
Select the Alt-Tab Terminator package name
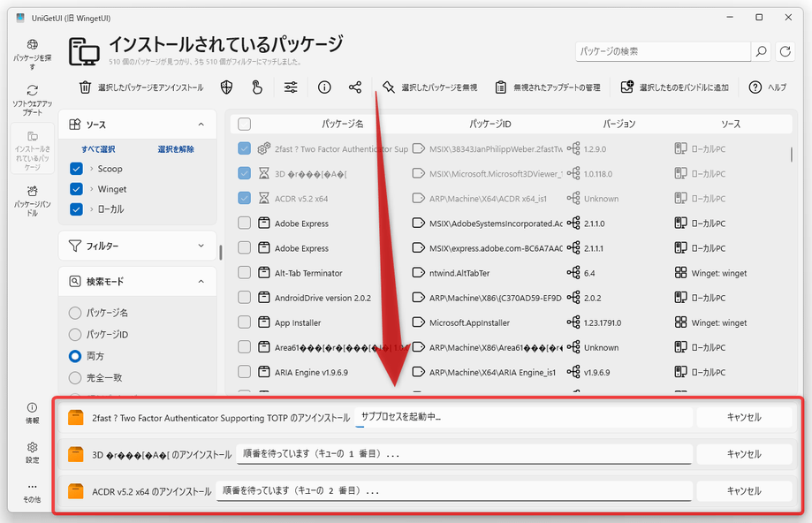[x=308, y=273]
